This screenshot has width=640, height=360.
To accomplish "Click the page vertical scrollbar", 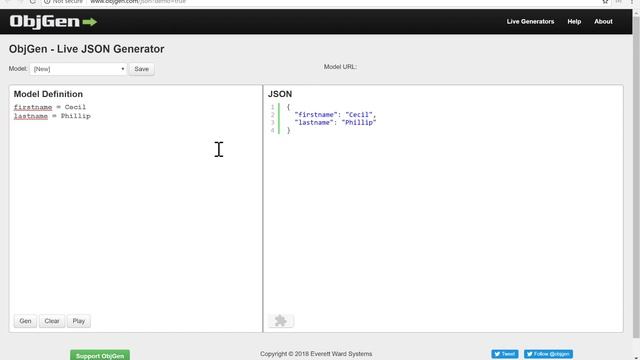I will pos(636,176).
